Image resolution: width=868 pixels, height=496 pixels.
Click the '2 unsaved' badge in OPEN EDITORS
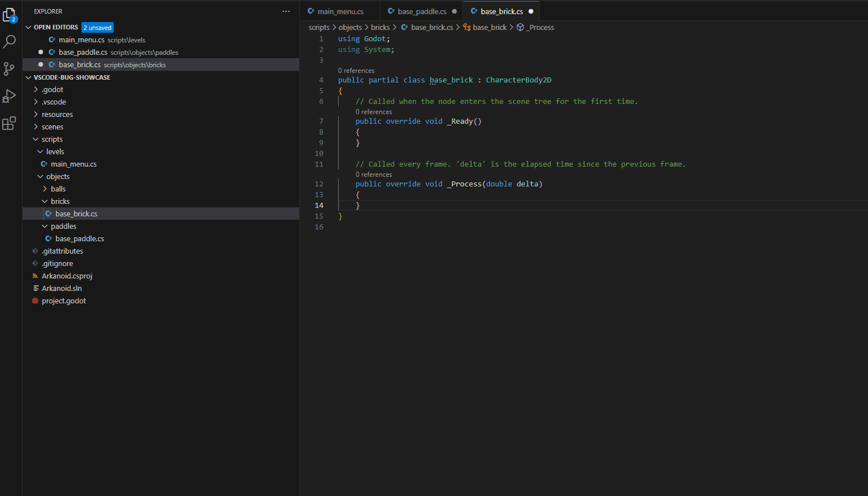click(97, 27)
